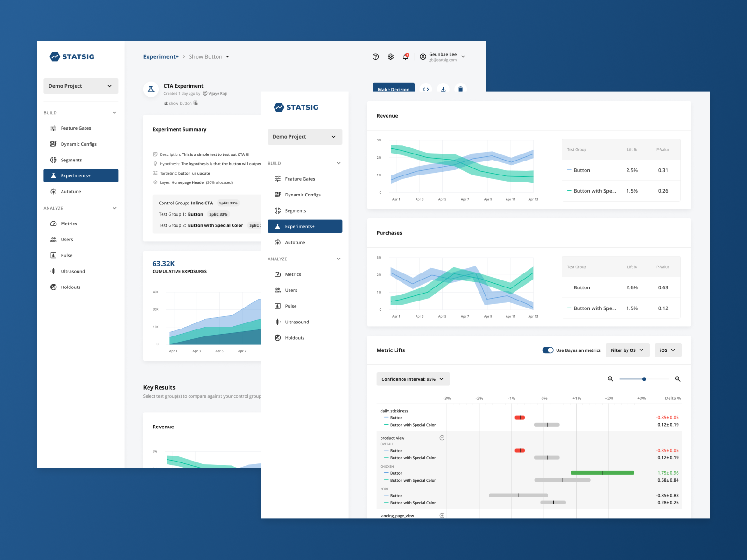Click the flask icon beside CTA Experiment
This screenshot has width=747, height=560.
coord(151,89)
